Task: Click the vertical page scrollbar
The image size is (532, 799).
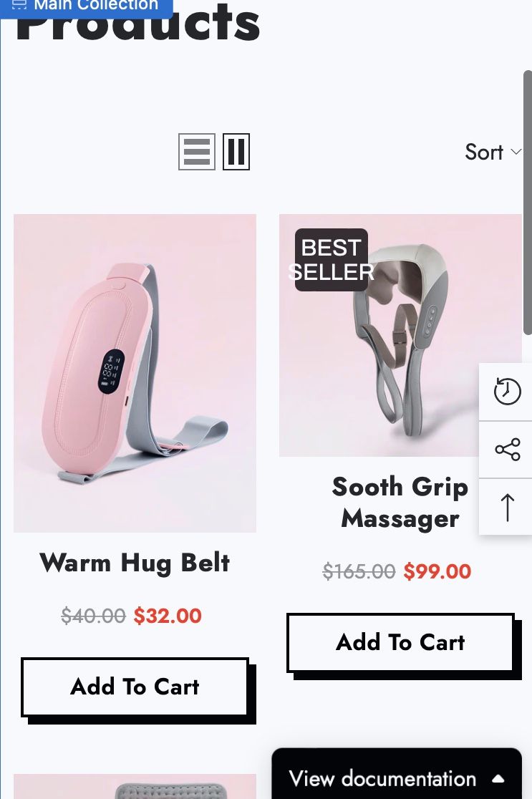Action: tap(528, 203)
